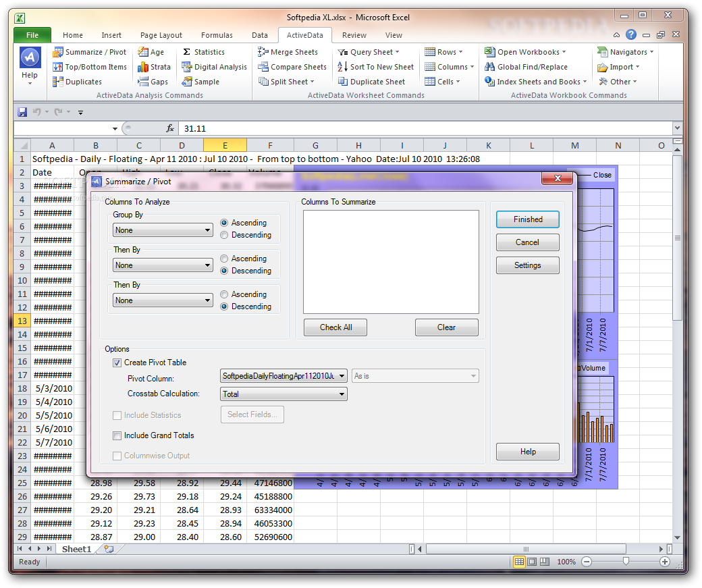Switch to Normal view in status bar
This screenshot has height=588, width=702.
pos(519,562)
